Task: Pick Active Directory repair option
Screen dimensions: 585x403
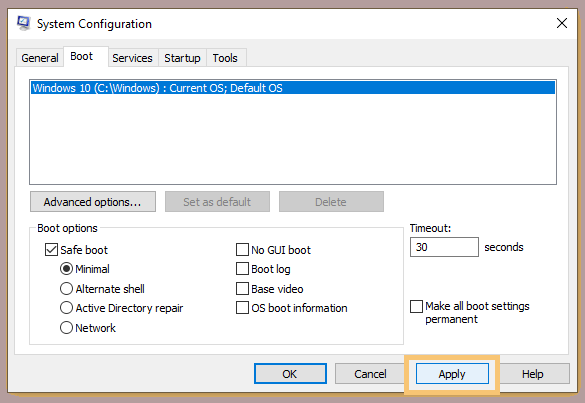Action: point(66,308)
